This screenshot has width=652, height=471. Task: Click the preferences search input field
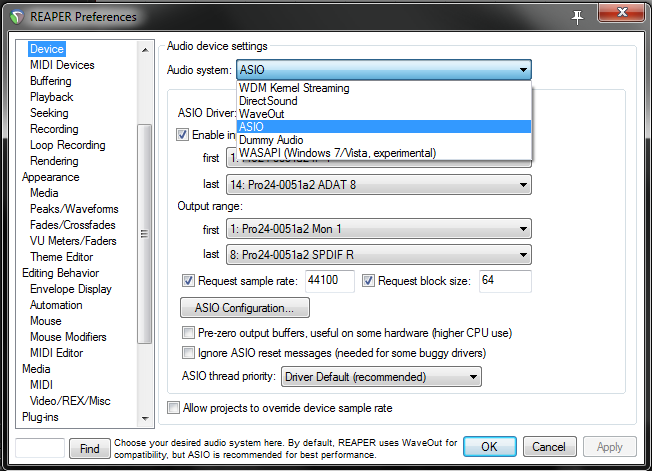(40, 448)
